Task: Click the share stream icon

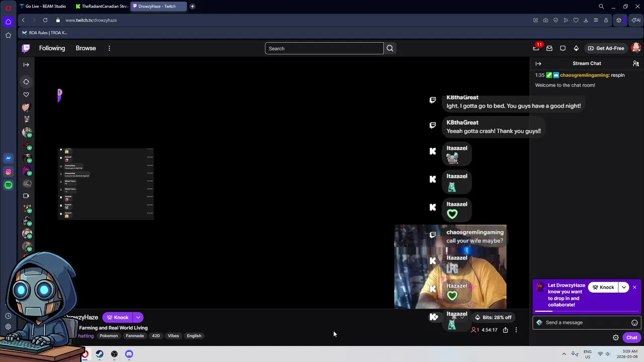Action: tap(505, 330)
